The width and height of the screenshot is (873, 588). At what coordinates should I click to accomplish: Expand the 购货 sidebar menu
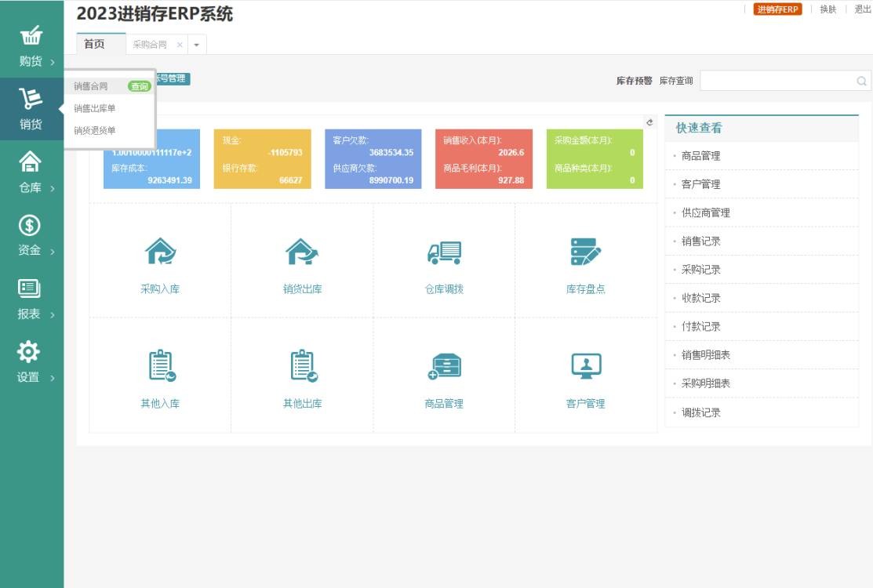point(31,46)
